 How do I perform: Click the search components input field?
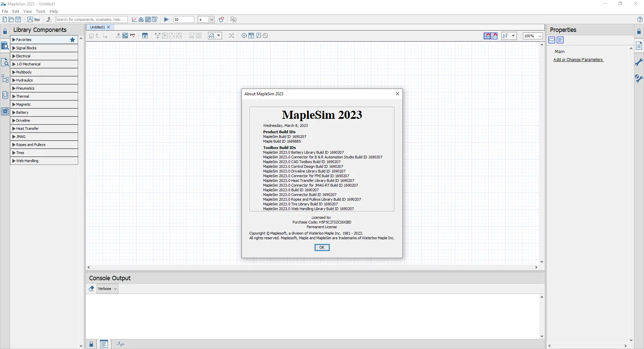tap(92, 19)
